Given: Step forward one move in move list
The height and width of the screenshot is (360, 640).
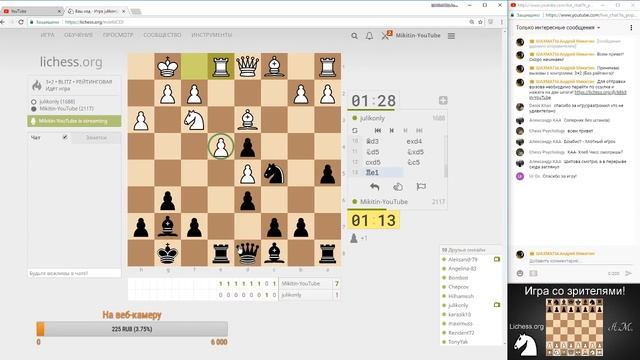Looking at the screenshot, I should (405, 131).
